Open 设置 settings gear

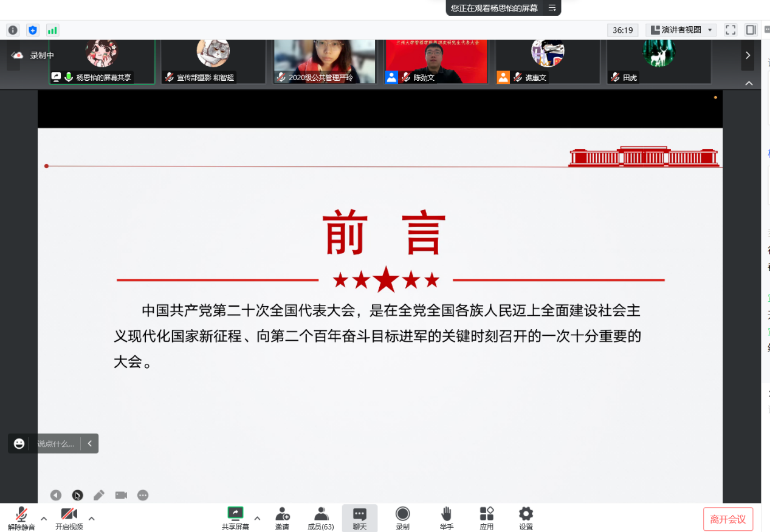tap(526, 518)
